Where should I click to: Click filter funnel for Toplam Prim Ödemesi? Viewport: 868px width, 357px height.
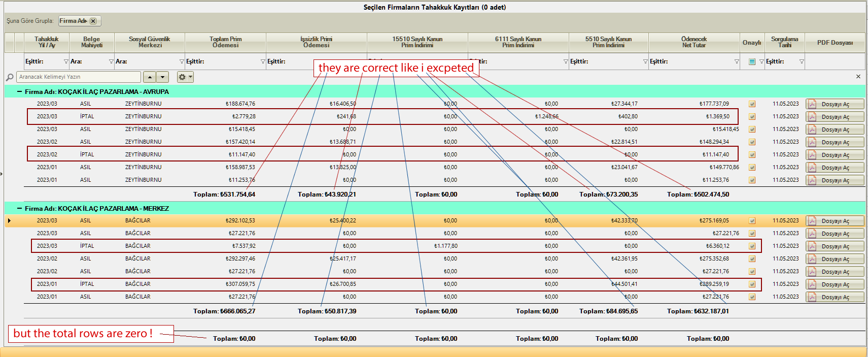click(x=263, y=61)
